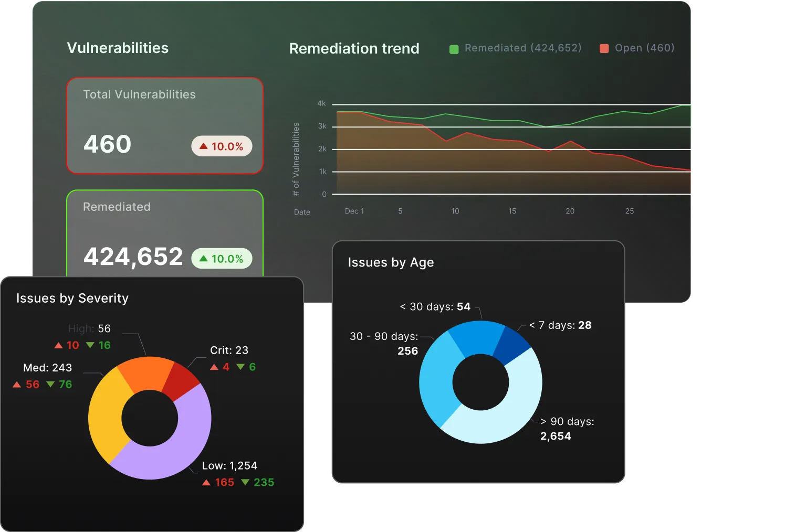806x532 pixels.
Task: Toggle the Open (460) legend entry
Action: [637, 48]
